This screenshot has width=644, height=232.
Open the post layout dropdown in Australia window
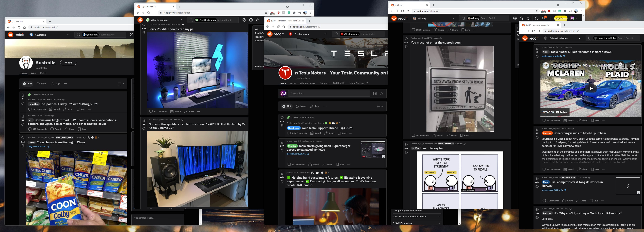(121, 84)
